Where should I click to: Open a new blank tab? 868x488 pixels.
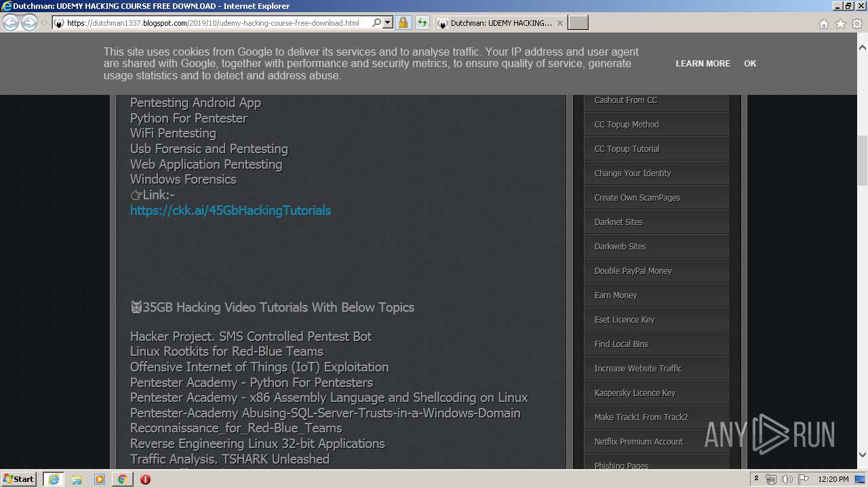(578, 23)
